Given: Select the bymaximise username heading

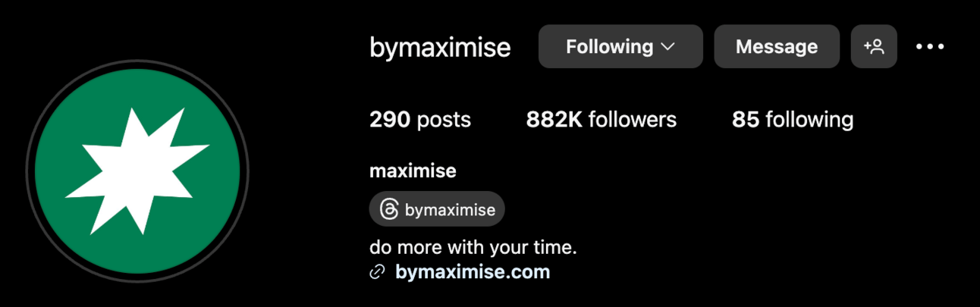Looking at the screenshot, I should tap(440, 47).
